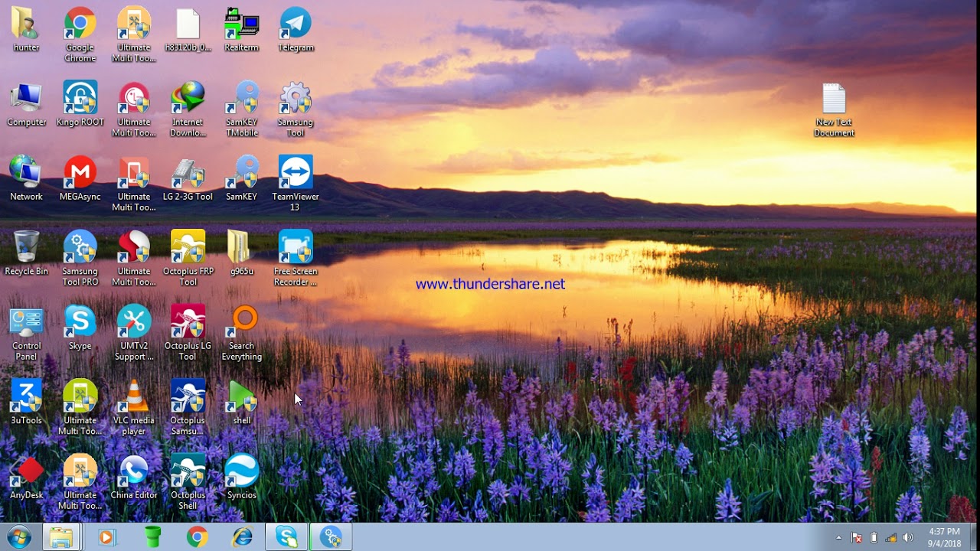Switch to Samsung Tool PRO taskbar window
Image resolution: width=980 pixels, height=551 pixels.
click(x=331, y=537)
